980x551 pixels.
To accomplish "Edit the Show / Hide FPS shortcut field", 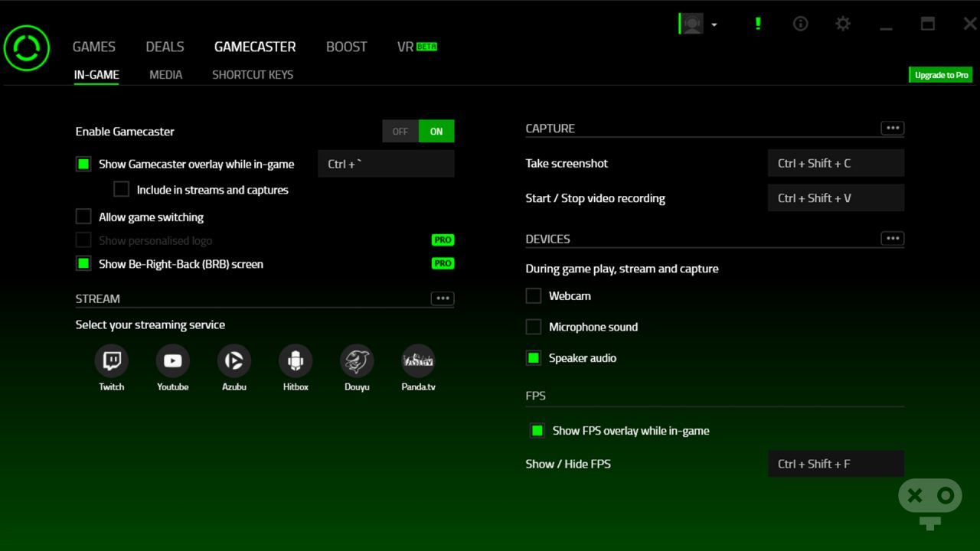I will (x=836, y=463).
